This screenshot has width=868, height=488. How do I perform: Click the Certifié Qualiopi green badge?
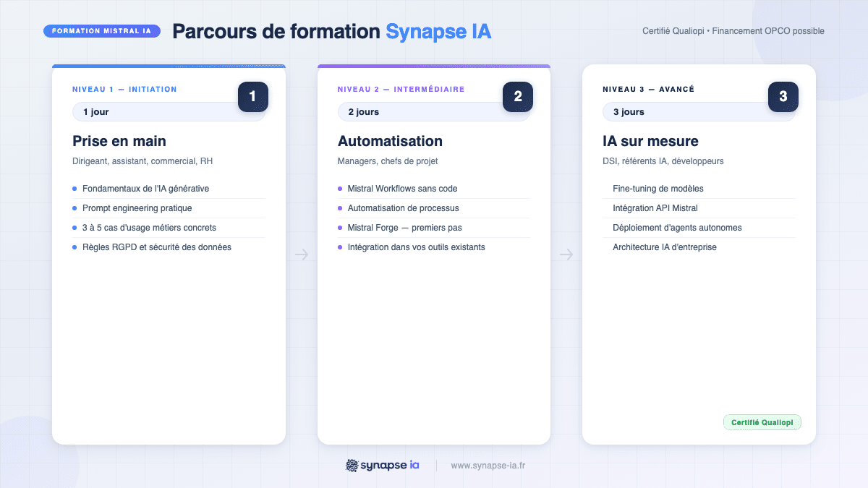762,422
